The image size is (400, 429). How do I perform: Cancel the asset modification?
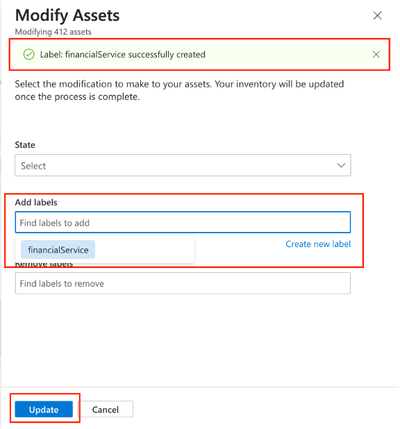[105, 409]
